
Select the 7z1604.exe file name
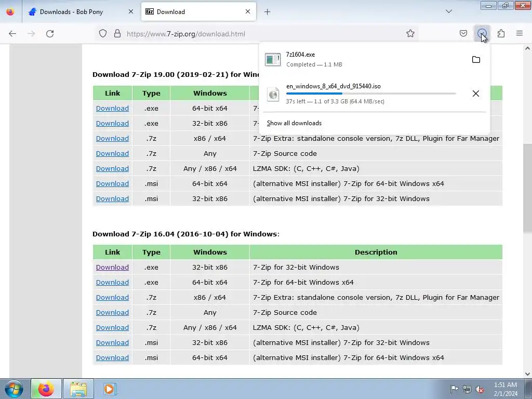point(300,54)
